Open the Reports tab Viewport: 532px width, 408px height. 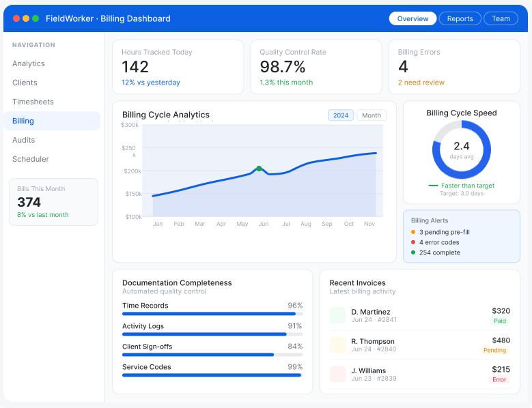[x=460, y=18]
